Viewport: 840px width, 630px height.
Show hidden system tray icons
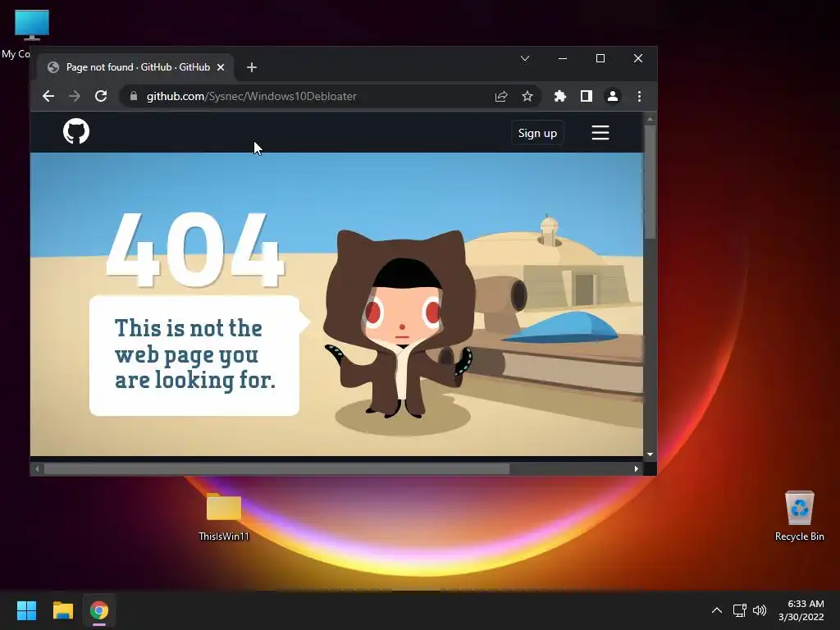click(717, 610)
